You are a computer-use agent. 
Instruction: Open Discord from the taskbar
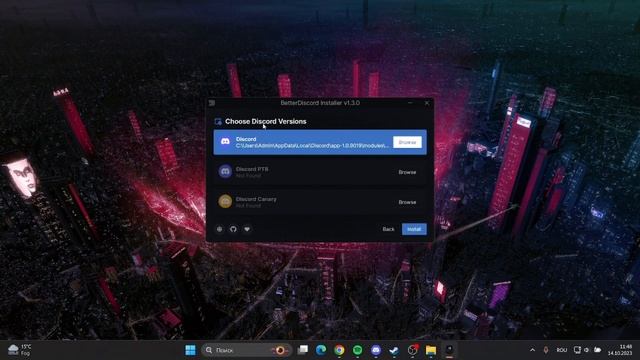(376, 350)
